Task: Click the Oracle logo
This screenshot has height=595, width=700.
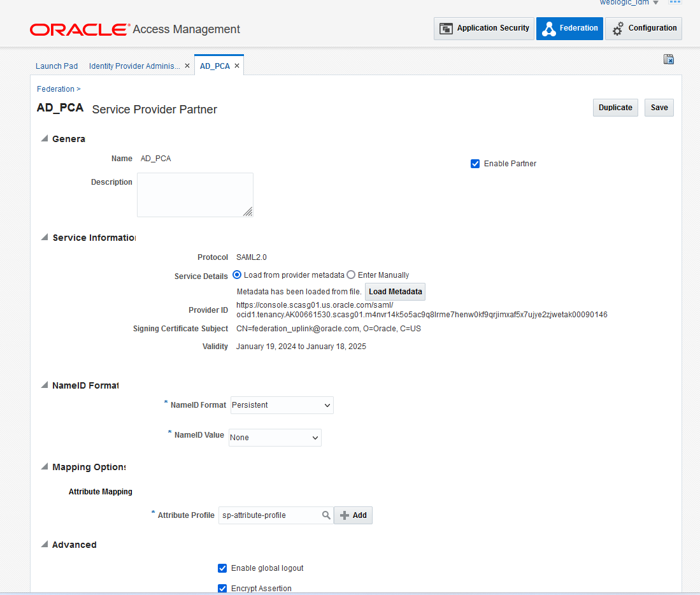Action: tap(80, 29)
